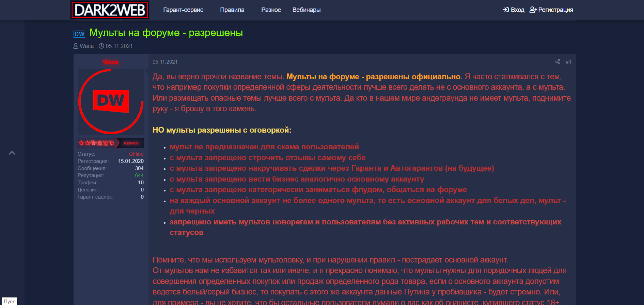Image resolution: width=644 pixels, height=305 pixels.
Task: Click the DW prefix label in title
Action: tap(79, 34)
